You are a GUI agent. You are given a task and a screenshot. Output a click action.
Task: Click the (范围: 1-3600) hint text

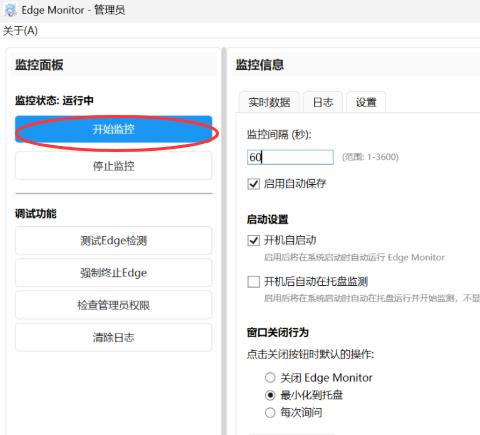pyautogui.click(x=370, y=157)
